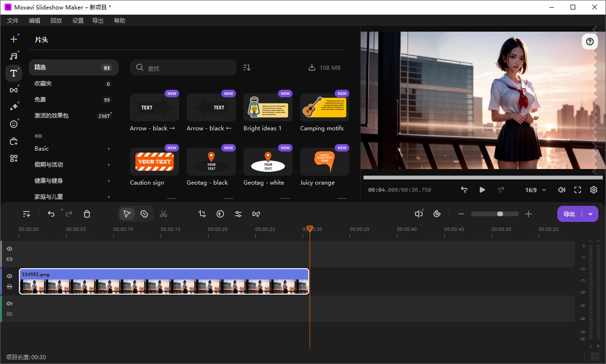
Task: Switch preview to fullscreen
Action: 578,190
